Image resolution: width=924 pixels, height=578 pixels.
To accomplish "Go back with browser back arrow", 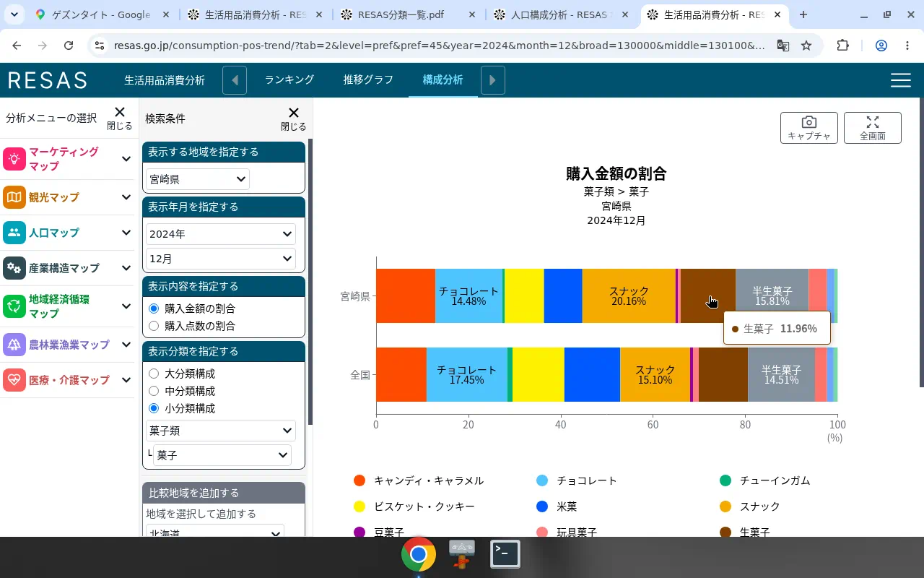I will coord(17,46).
